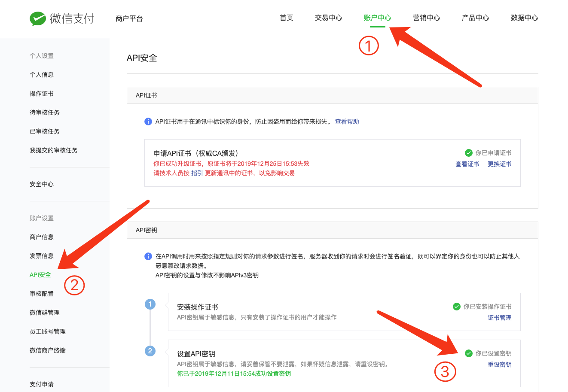The height and width of the screenshot is (392, 568).
Task: Click step 2 circle for 设置API密钥
Action: coord(150,351)
